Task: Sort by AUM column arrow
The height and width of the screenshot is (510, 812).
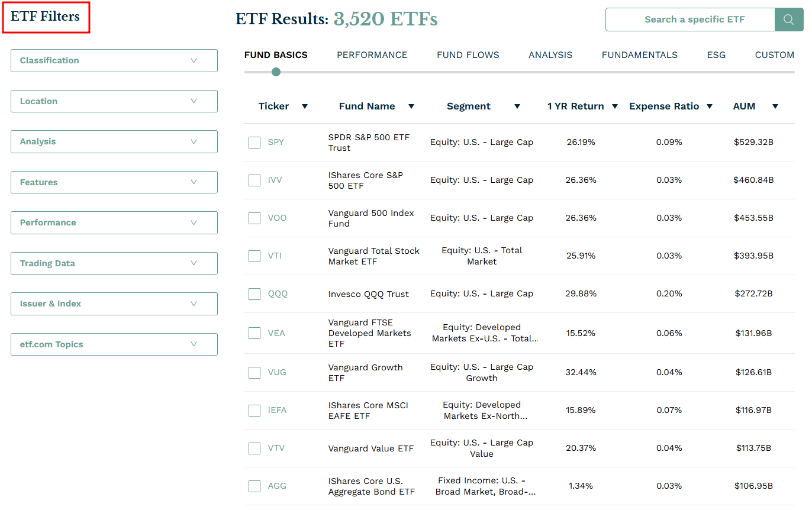Action: pos(775,106)
